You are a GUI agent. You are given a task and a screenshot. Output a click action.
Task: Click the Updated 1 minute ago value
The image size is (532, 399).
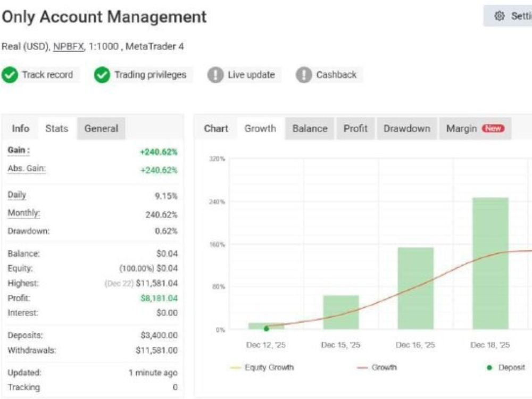coord(153,373)
